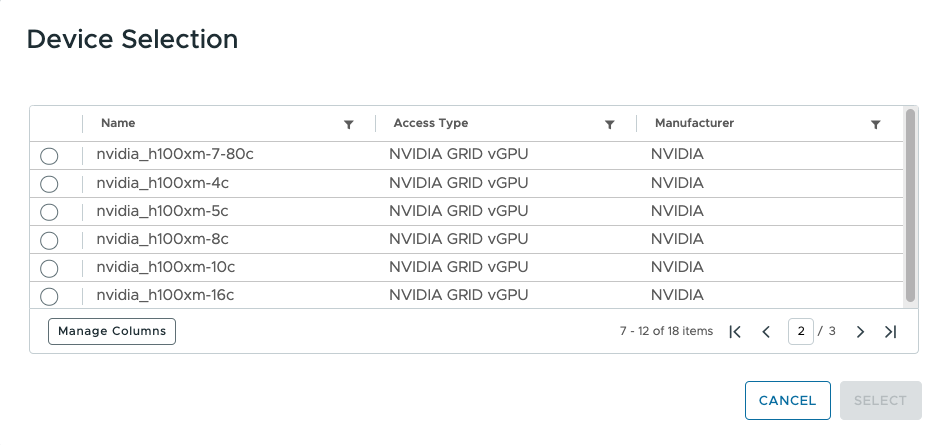Pick the nvidia_h100xm-16c radio button
This screenshot has height=445, width=947.
[x=49, y=296]
